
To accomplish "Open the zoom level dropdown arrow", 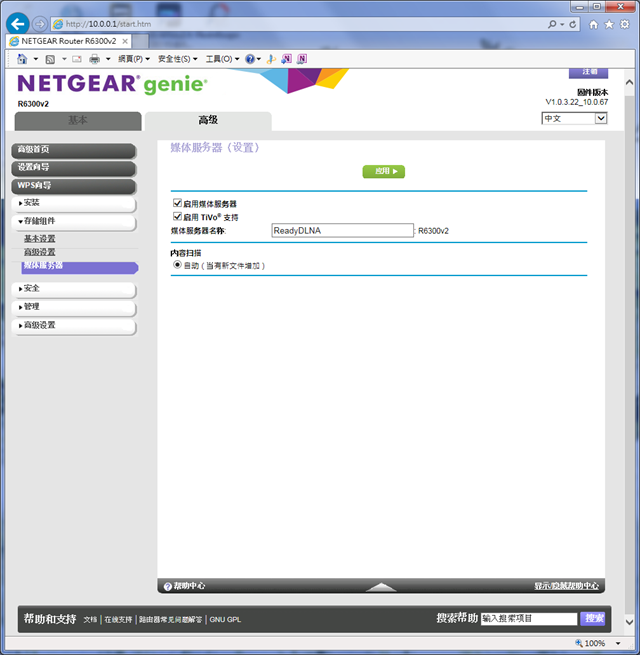I will pos(618,643).
